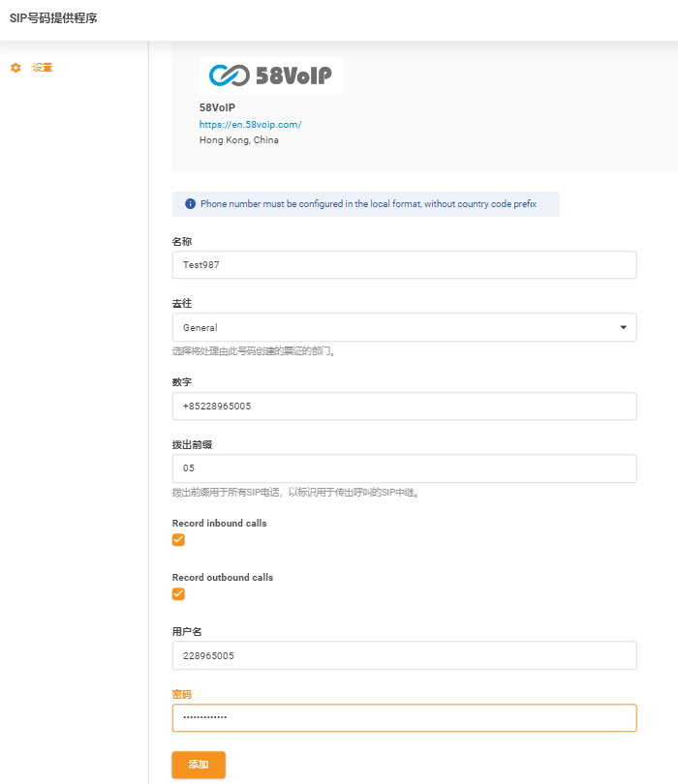Select the 数字 field showing +85228965005
This screenshot has width=678, height=784.
tap(404, 406)
